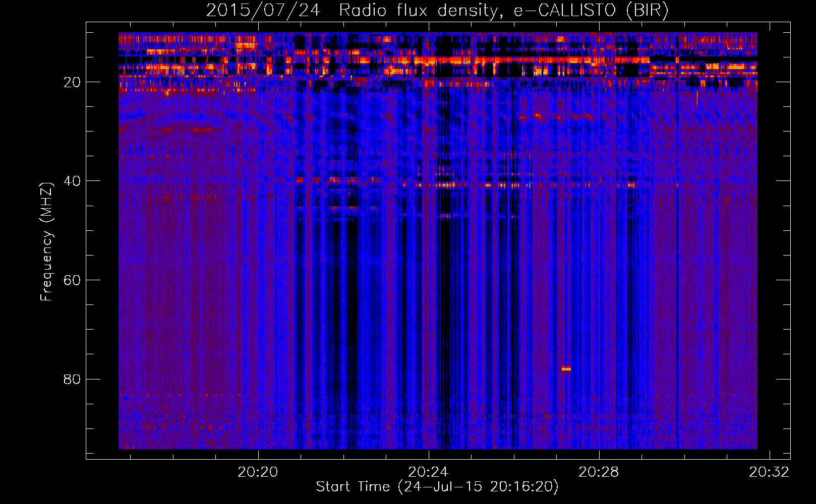
Task: Click the 80 MHz frequency tick label
Action: tap(72, 379)
